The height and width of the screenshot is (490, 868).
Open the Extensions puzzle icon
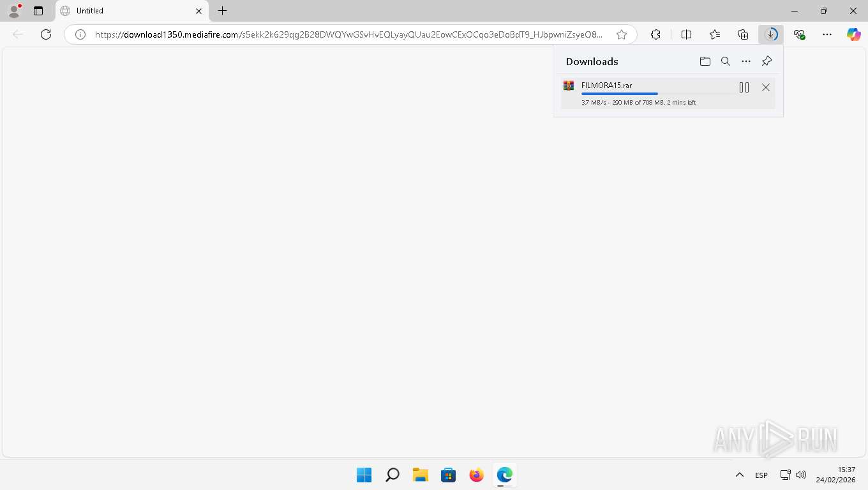click(x=655, y=34)
